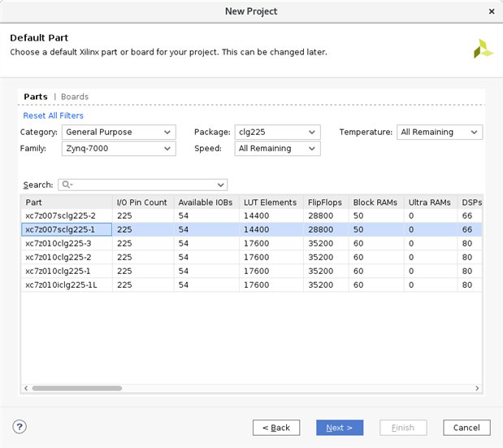Click the Next button
Image resolution: width=503 pixels, height=448 pixels.
(340, 428)
